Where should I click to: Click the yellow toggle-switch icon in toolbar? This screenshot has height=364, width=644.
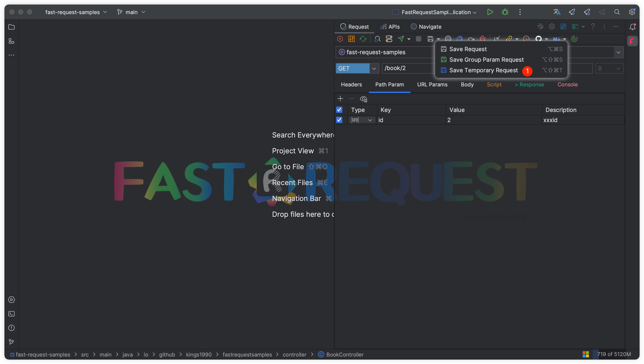(x=389, y=39)
